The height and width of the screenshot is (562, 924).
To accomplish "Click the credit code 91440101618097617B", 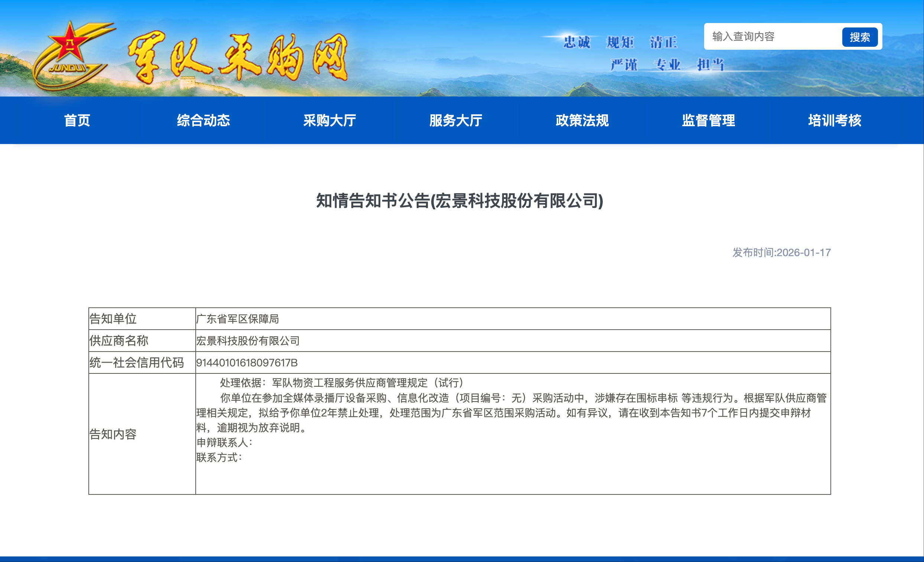I will 247,363.
